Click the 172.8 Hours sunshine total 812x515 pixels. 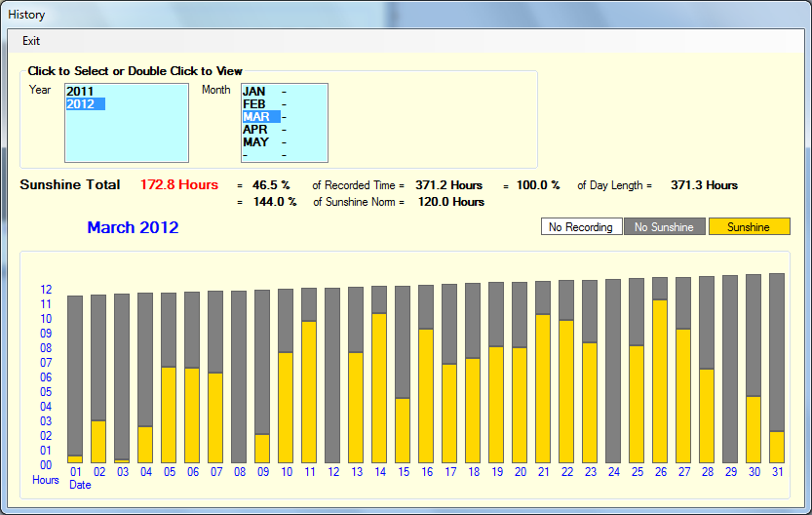coord(178,185)
